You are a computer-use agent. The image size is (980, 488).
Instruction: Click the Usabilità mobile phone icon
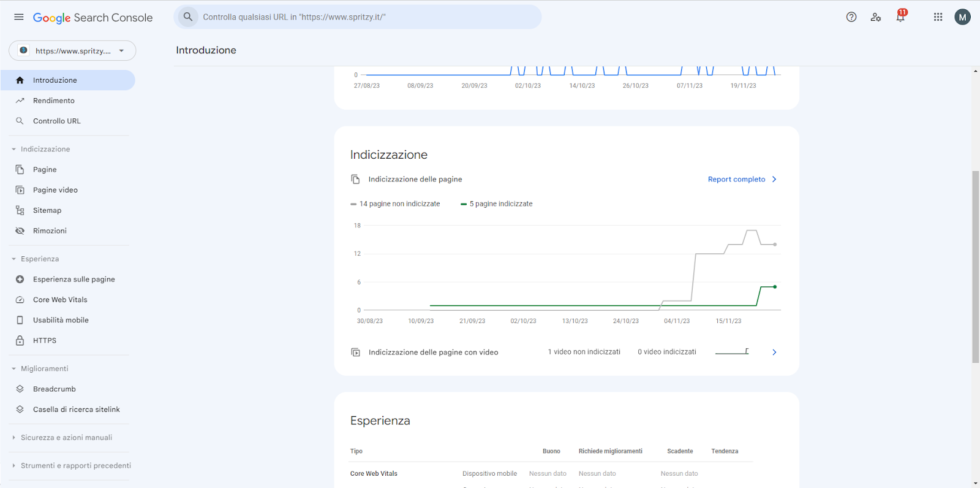tap(20, 320)
